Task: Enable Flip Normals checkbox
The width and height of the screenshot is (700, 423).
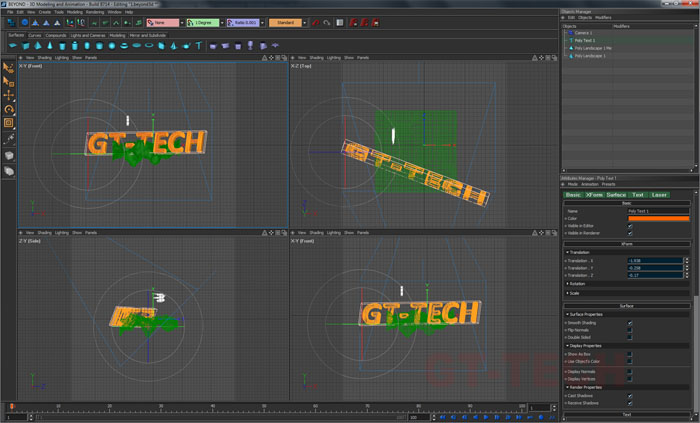Action: tap(630, 330)
